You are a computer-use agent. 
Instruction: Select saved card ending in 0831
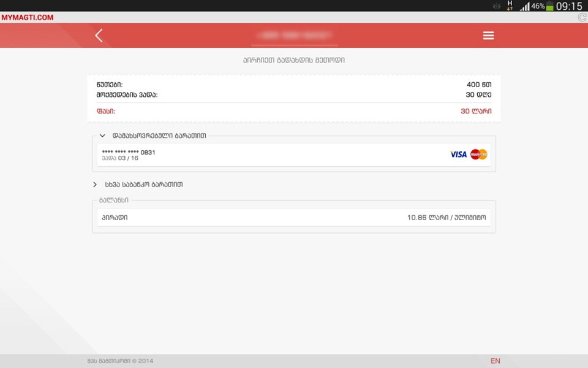click(294, 155)
